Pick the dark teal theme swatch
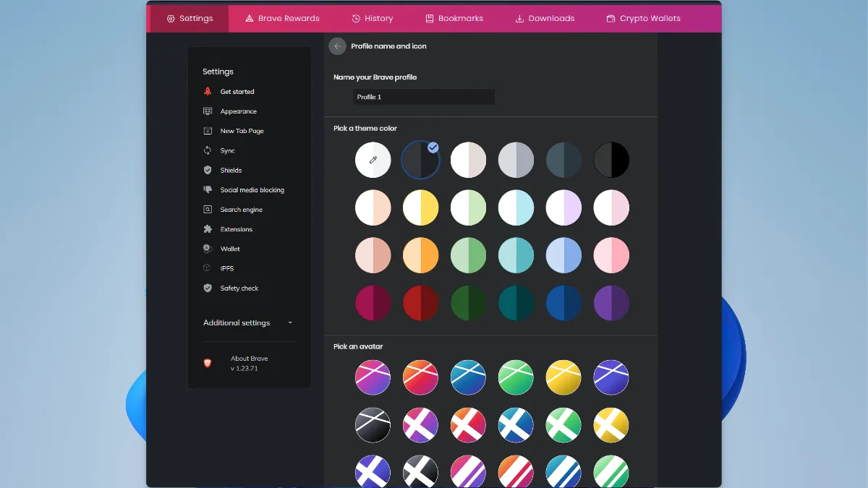This screenshot has width=868, height=488. 516,303
